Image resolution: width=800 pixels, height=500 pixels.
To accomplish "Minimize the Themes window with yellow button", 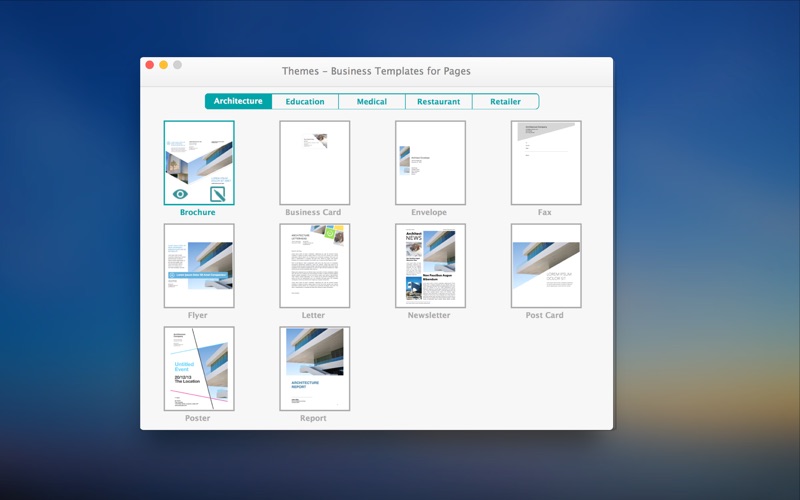I will [x=163, y=65].
